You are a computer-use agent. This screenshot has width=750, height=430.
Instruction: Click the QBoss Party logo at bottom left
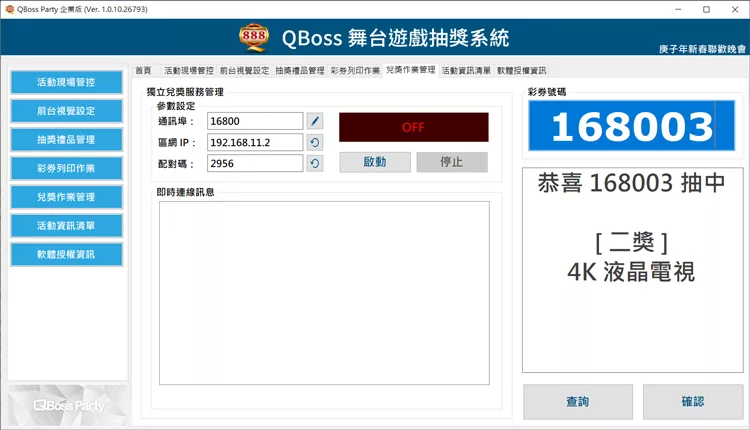point(67,406)
